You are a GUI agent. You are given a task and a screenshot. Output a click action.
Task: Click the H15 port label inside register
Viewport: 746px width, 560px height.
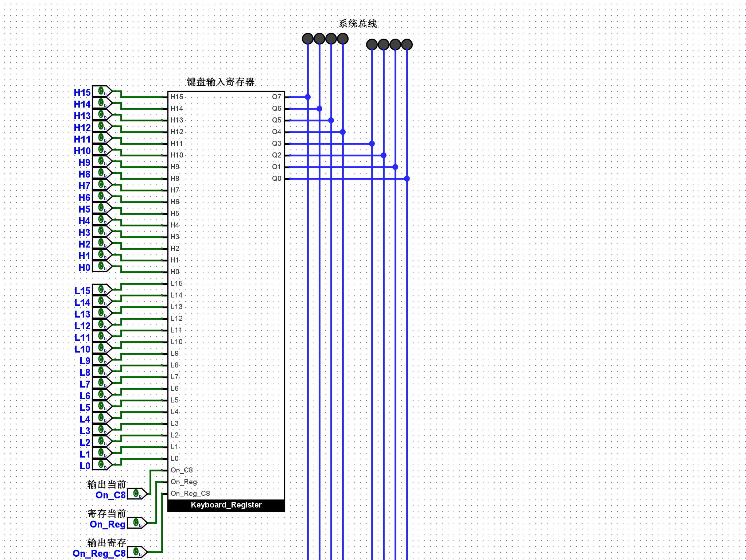(x=177, y=97)
